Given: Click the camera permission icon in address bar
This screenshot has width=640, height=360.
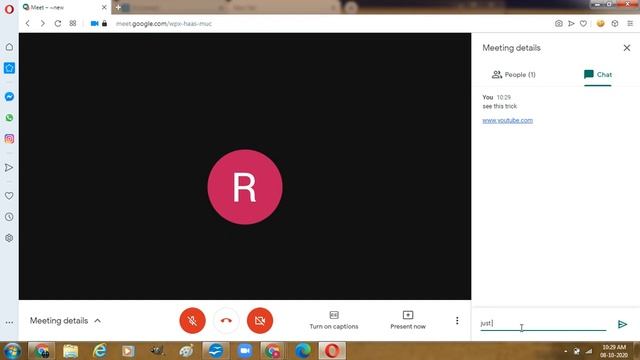Looking at the screenshot, I should point(94,23).
